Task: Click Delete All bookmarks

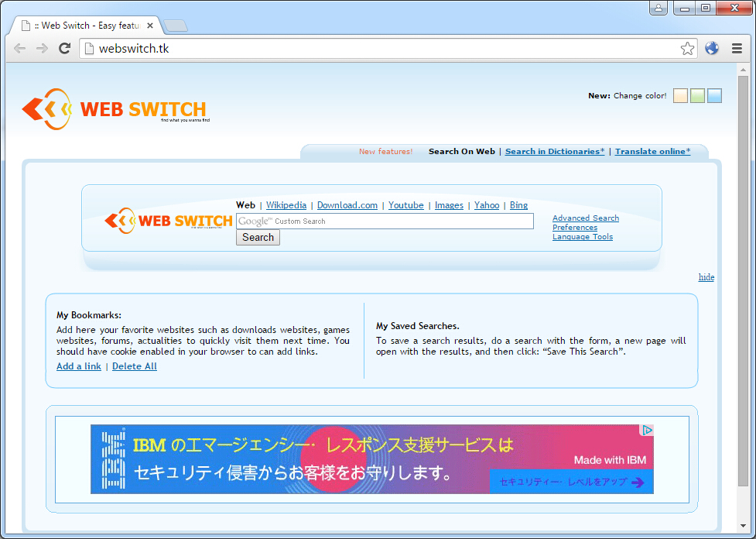Action: click(135, 366)
